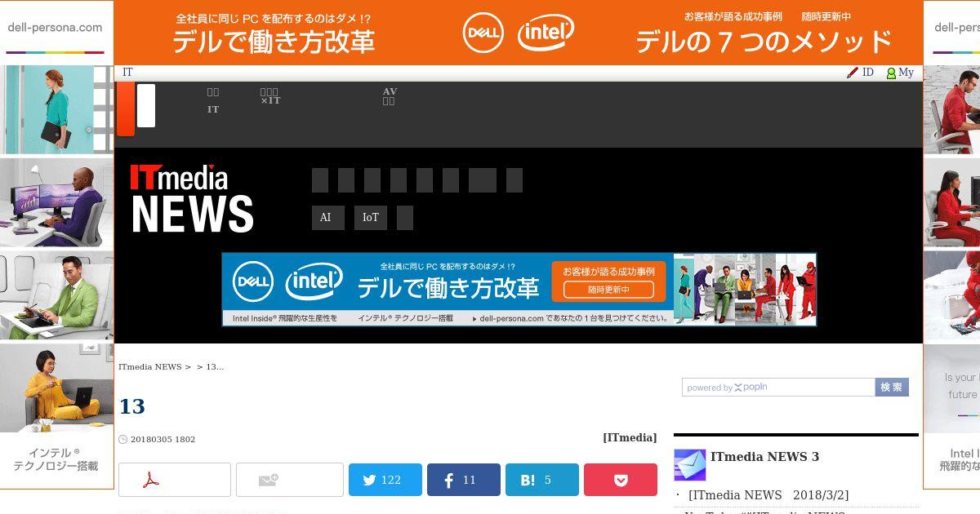Click the newsletter envelope icon

689,464
